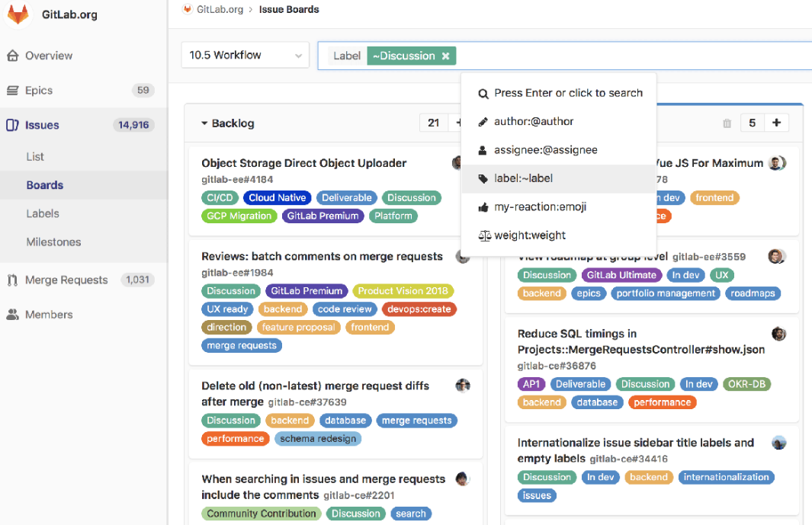Click the Backlog issue count 21
This screenshot has width=812, height=525.
(433, 123)
